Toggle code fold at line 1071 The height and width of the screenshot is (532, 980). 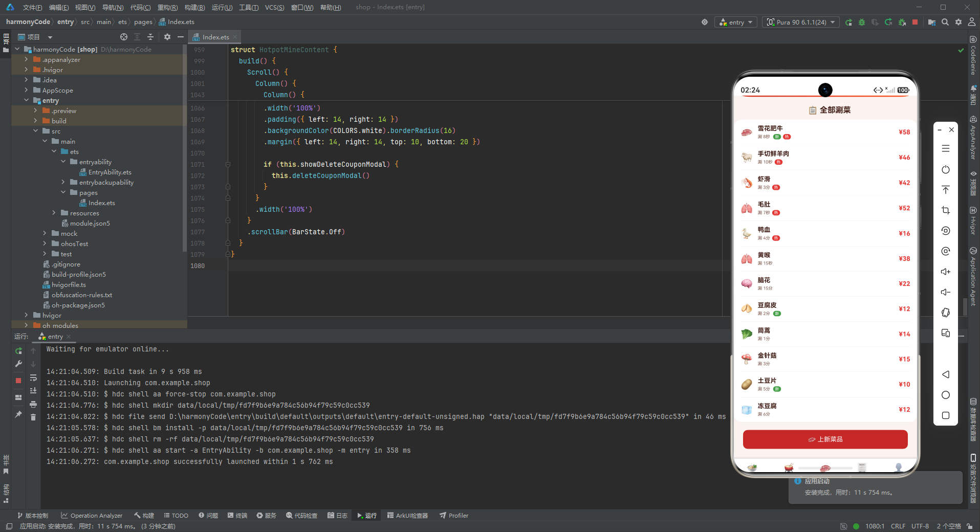[x=228, y=165]
